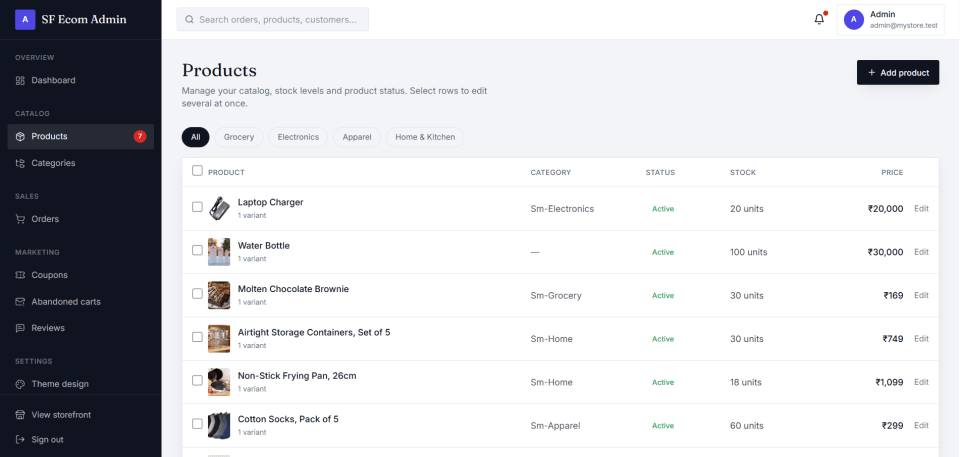Open the Non-Stick Frying Pan thumbnail
The width and height of the screenshot is (960, 457).
tap(219, 382)
